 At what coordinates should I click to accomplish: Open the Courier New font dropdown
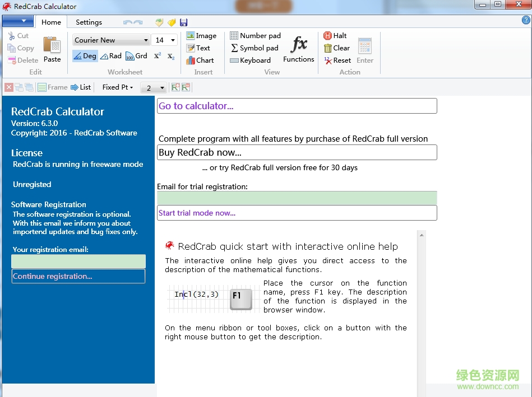(146, 40)
